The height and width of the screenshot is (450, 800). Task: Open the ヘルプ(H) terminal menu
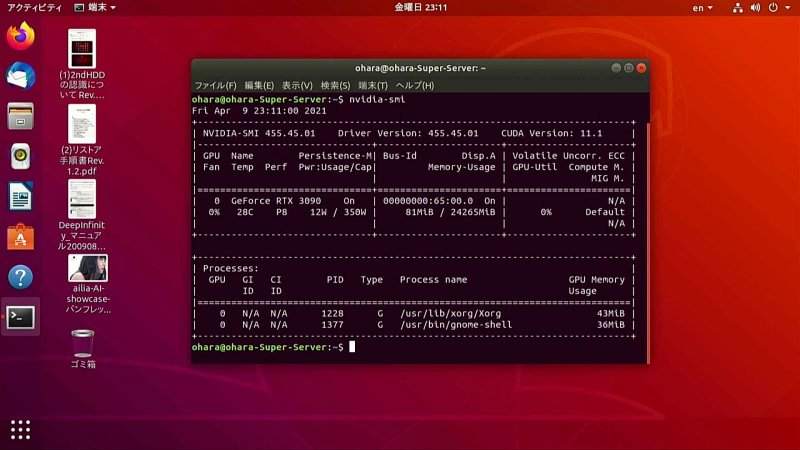[415, 85]
